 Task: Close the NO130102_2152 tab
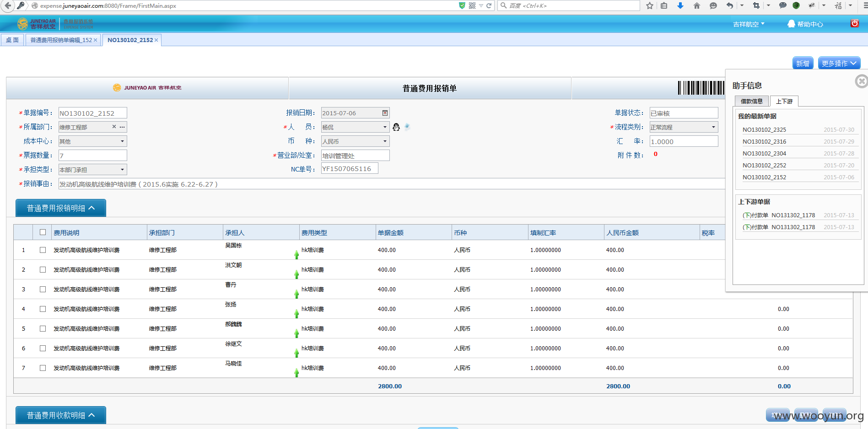pos(156,40)
